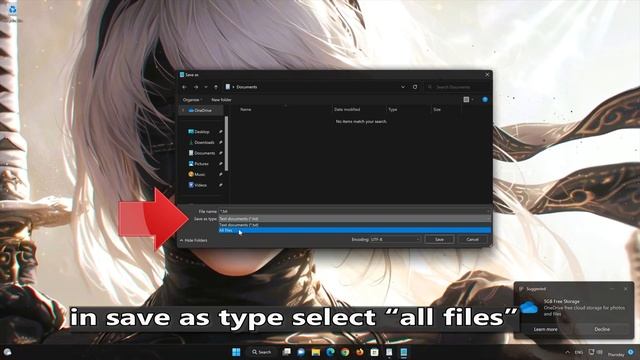Image resolution: width=640 pixels, height=360 pixels.
Task: Sort by Date modified column header
Action: pyautogui.click(x=347, y=109)
